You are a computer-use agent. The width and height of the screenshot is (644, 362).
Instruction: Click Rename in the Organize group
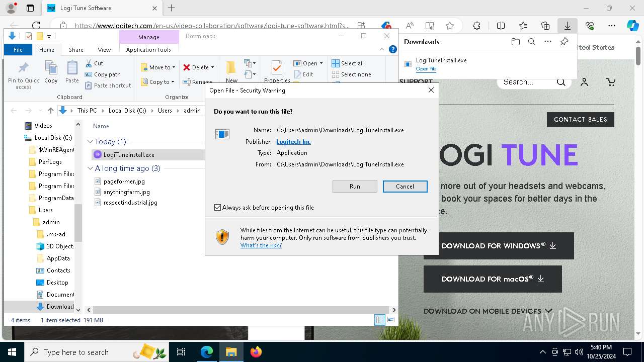pyautogui.click(x=197, y=82)
